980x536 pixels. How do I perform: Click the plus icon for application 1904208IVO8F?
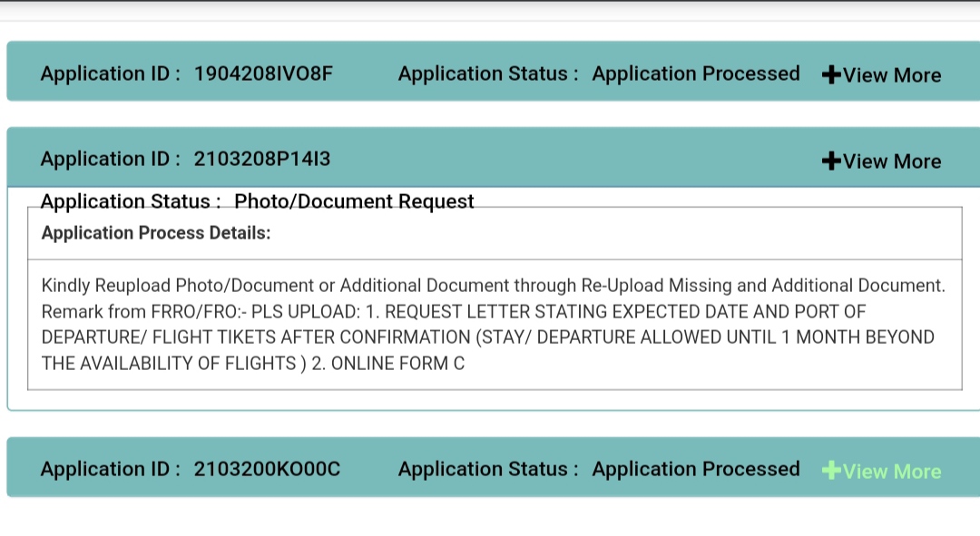830,75
